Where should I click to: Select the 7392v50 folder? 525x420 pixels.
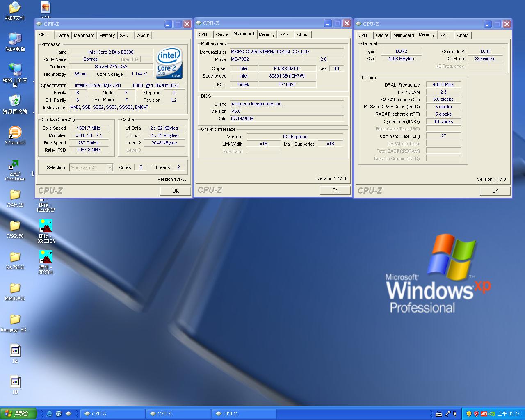(15, 229)
